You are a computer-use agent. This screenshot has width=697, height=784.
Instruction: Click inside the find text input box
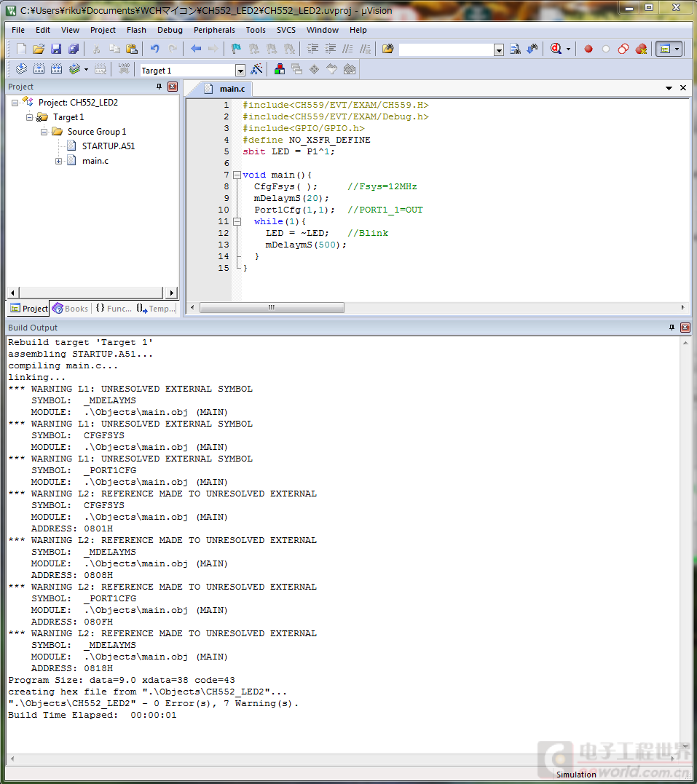[x=446, y=50]
